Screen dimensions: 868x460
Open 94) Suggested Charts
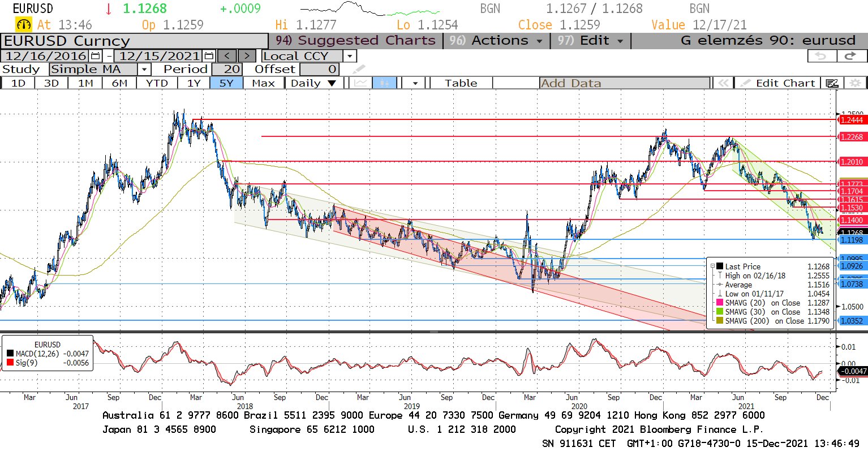(355, 41)
